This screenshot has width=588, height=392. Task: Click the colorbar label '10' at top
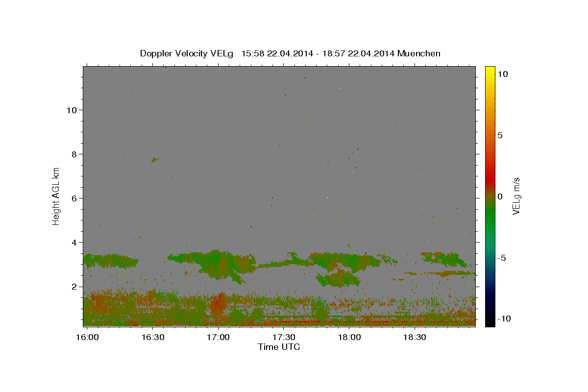[502, 74]
